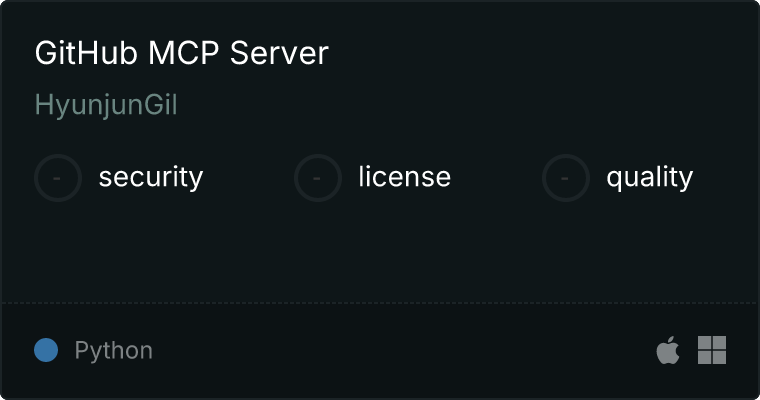
Task: Click the Apple macOS platform icon
Action: [x=668, y=350]
